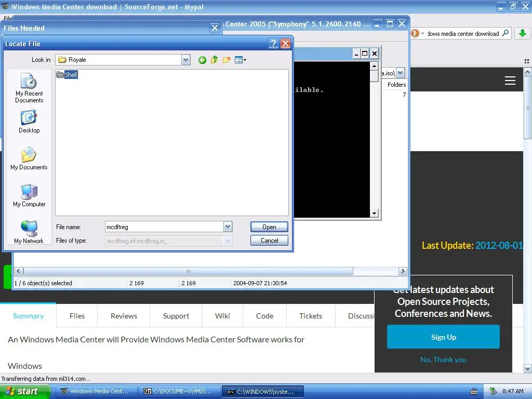This screenshot has height=399, width=532.
Task: Go up one folder level in Locate File
Action: [215, 60]
